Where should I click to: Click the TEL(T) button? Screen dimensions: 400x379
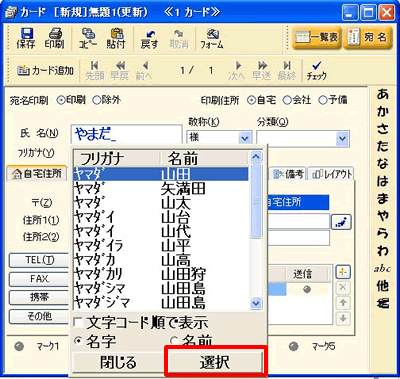pyautogui.click(x=39, y=260)
